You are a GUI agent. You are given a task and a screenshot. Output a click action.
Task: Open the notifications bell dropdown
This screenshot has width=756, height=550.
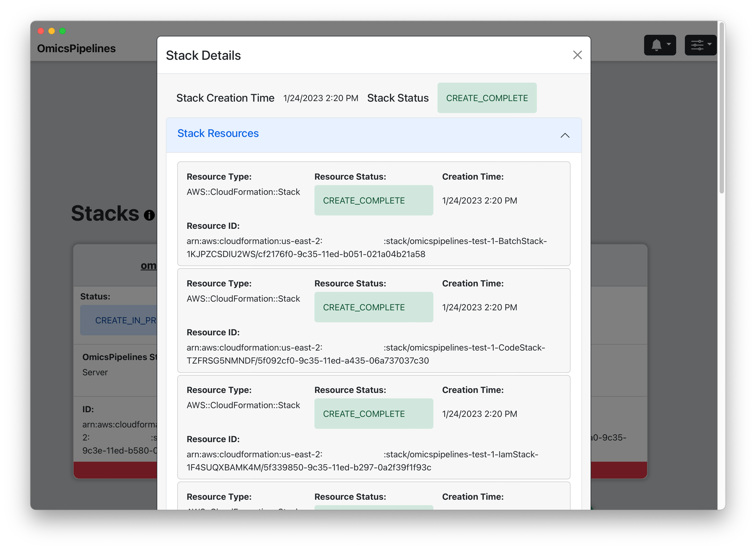pos(660,45)
